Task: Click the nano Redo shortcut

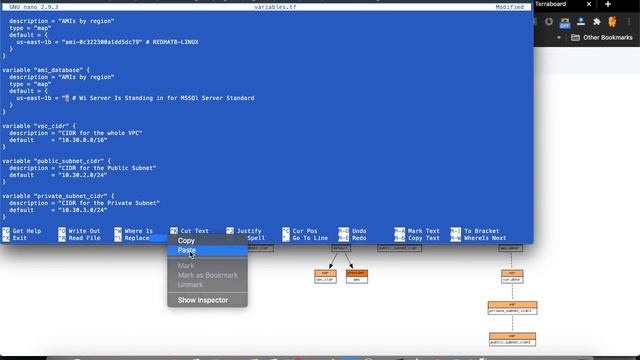Action: point(352,238)
